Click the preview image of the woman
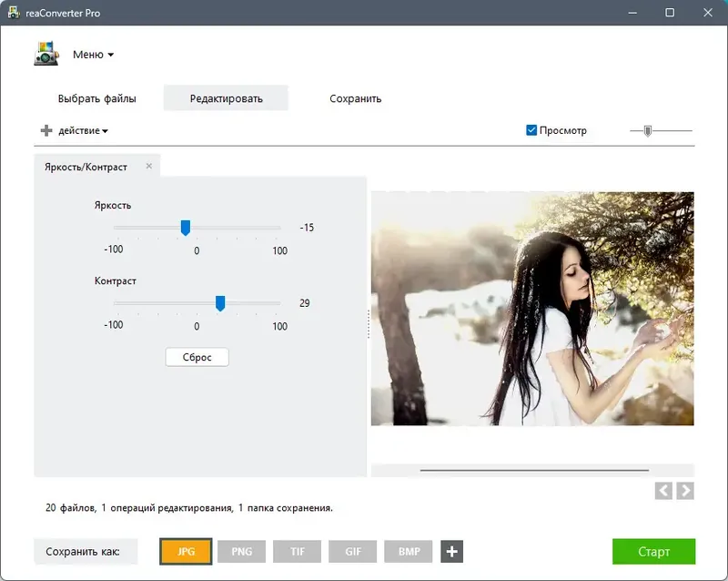 pos(532,309)
